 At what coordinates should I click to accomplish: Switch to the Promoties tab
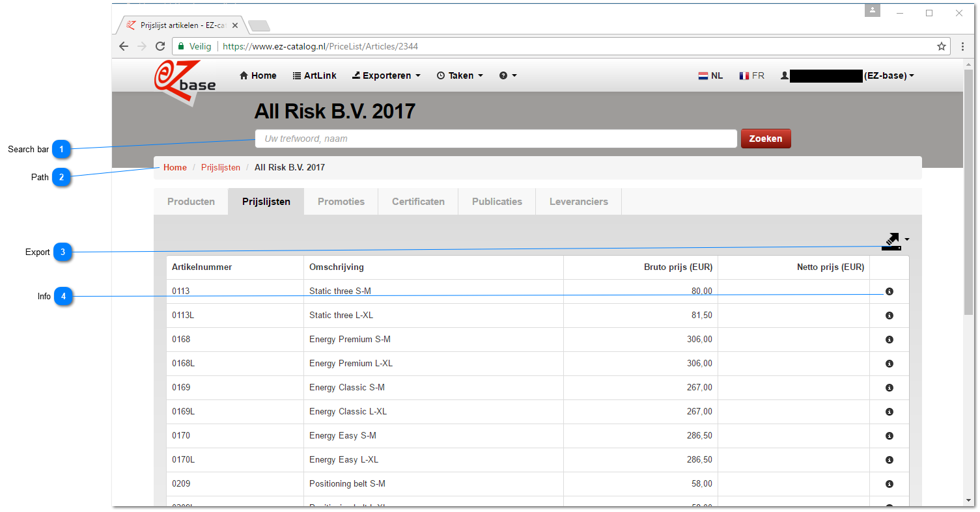point(341,202)
